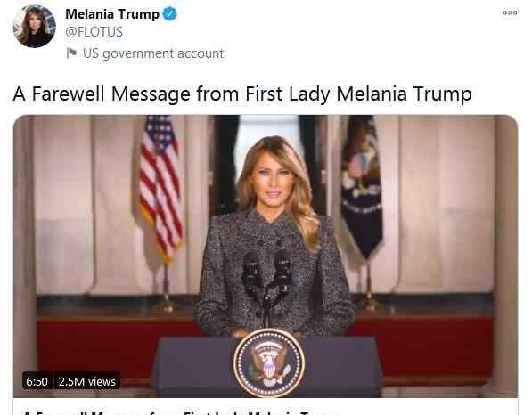Click the dark presidential flag in video
Screen dimensions: 532x415
coord(361,184)
